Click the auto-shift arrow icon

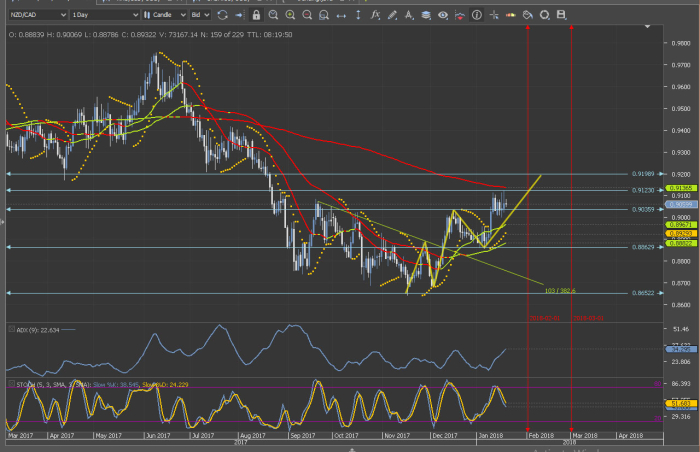click(x=239, y=15)
